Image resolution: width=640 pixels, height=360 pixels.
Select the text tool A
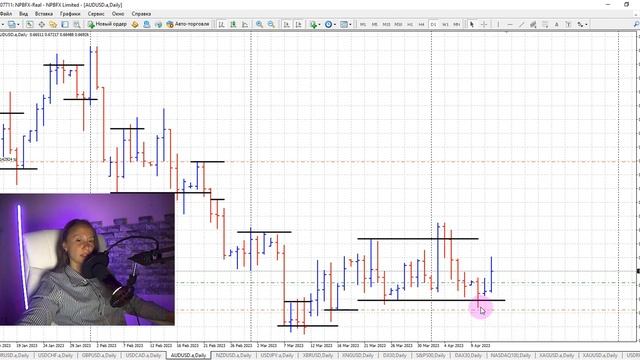[x=556, y=24]
